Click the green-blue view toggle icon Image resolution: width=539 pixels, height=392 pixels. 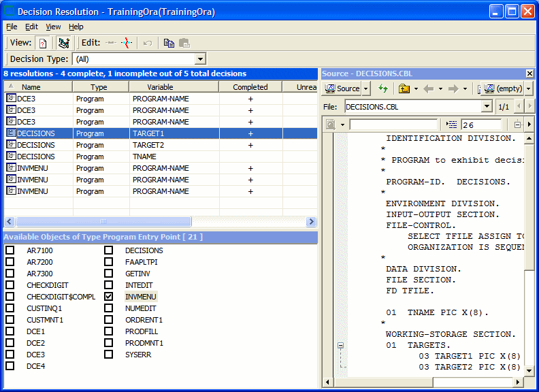click(63, 43)
